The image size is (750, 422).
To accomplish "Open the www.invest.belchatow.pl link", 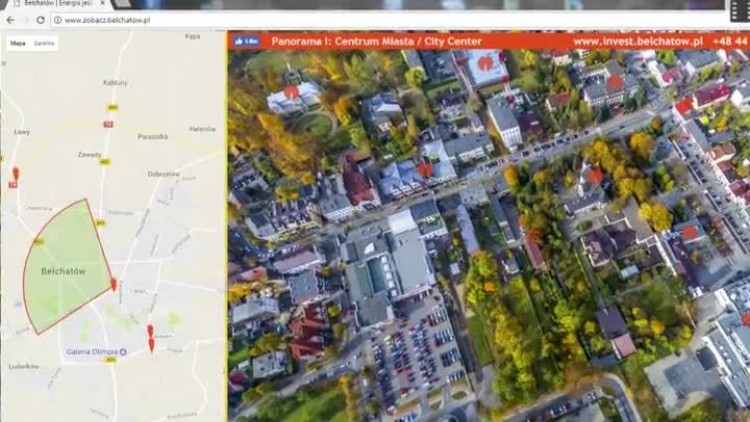I will pos(638,41).
